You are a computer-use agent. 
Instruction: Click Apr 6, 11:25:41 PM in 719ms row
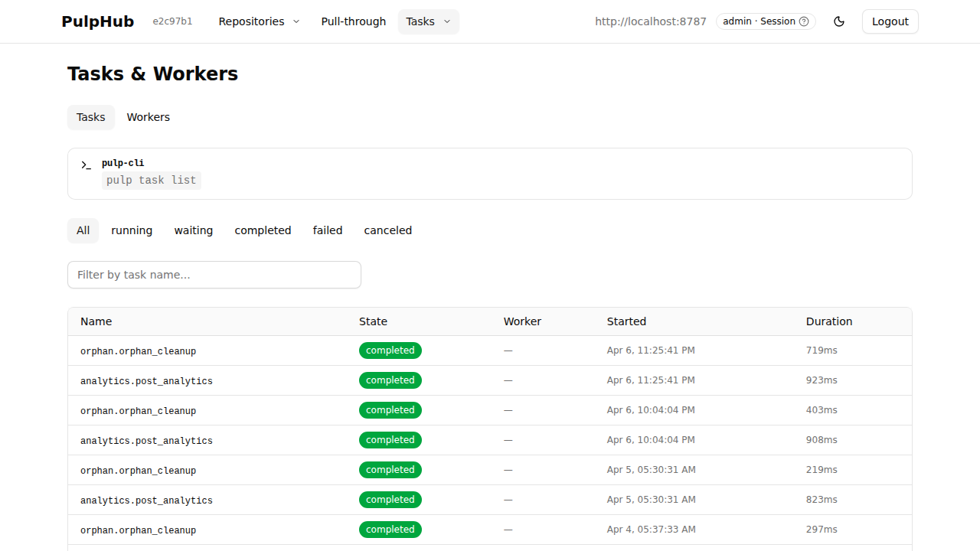pos(652,350)
